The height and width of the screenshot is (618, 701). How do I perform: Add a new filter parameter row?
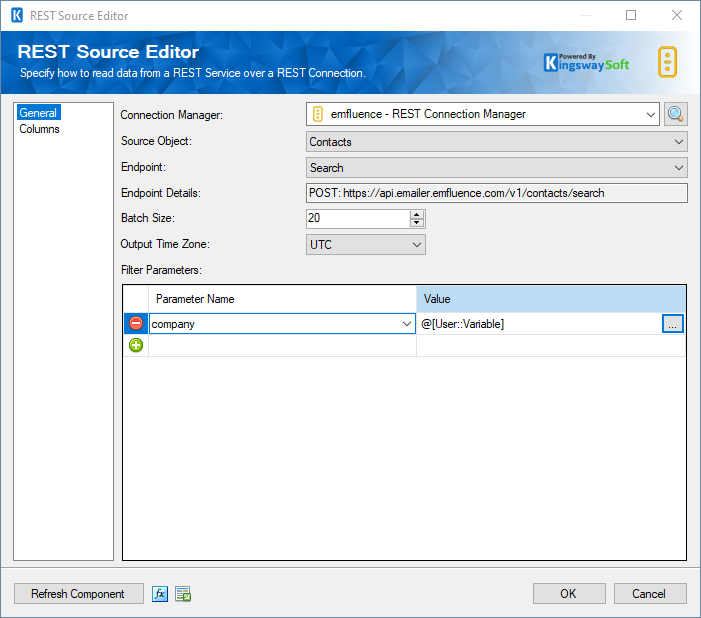click(136, 345)
